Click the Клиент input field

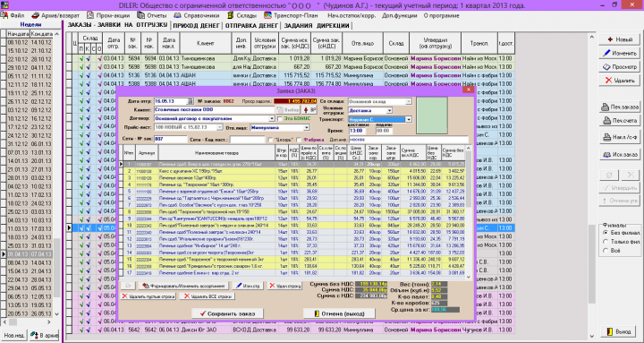(214, 110)
